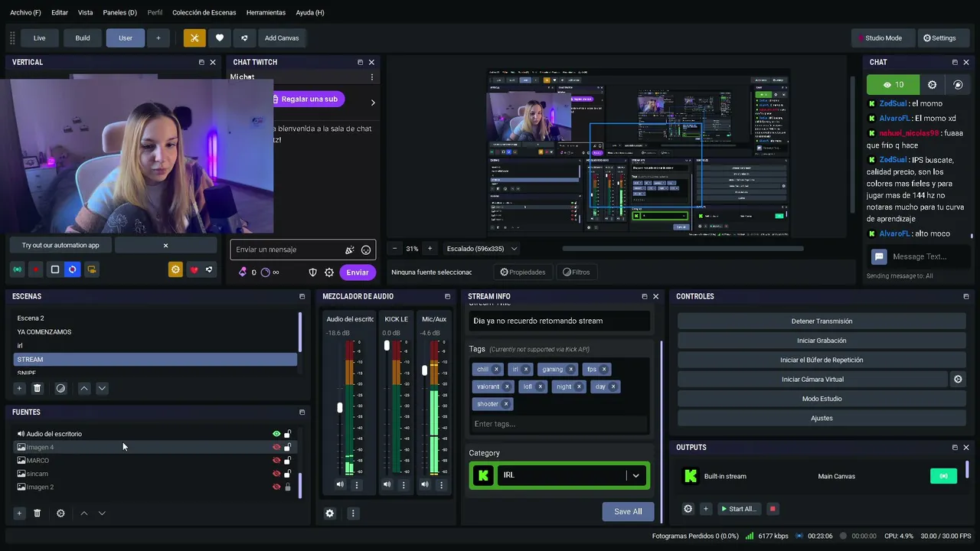Adjust Audio del escritorio volume slider

coord(340,408)
